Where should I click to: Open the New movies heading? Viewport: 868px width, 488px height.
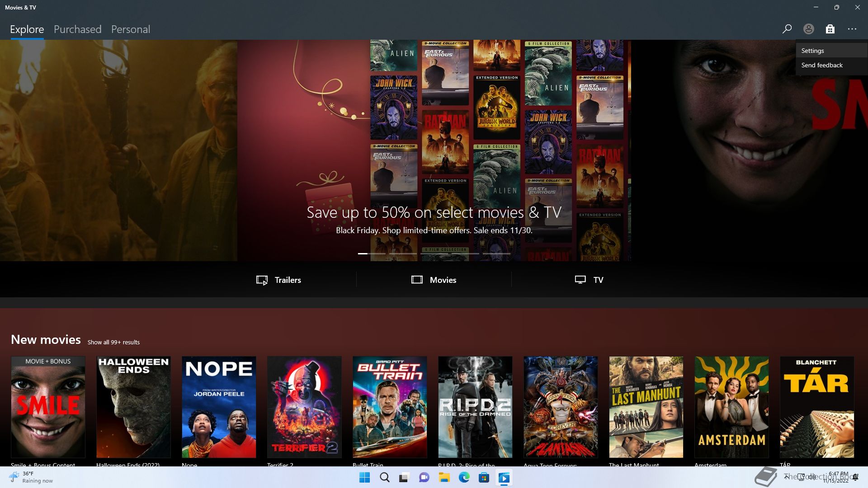click(46, 339)
